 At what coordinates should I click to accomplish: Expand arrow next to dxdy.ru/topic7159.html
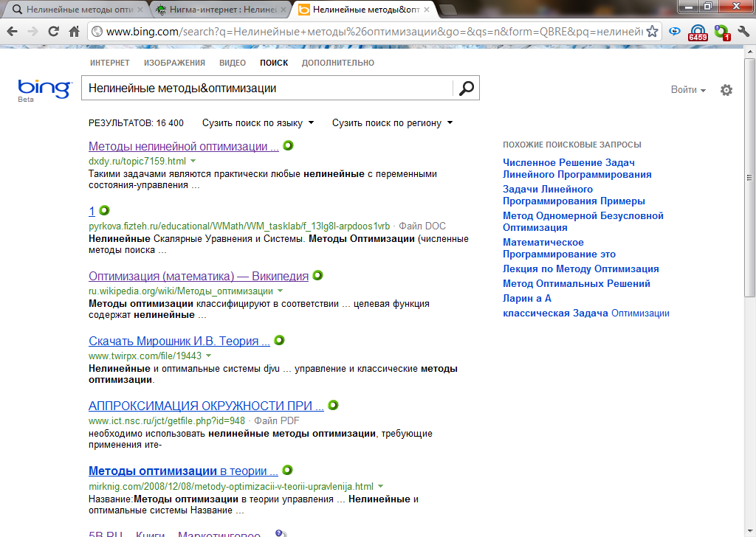pos(193,161)
